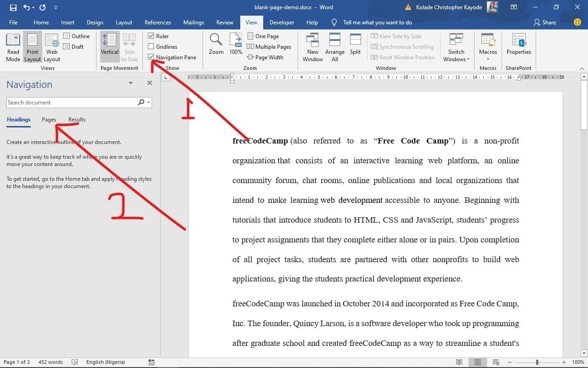Select the Web Layout view
588x368 pixels.
click(x=51, y=46)
